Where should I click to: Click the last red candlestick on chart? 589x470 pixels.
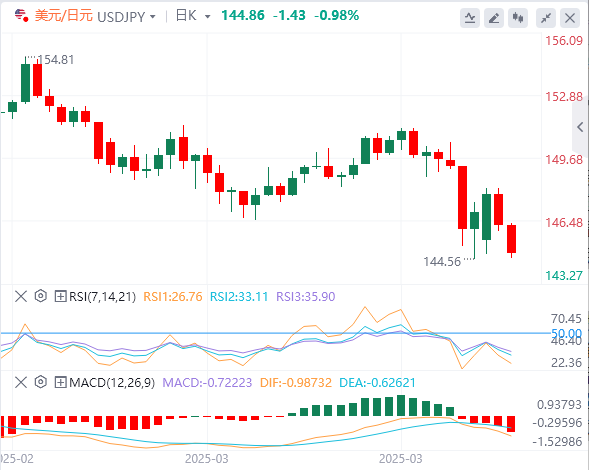pos(511,239)
